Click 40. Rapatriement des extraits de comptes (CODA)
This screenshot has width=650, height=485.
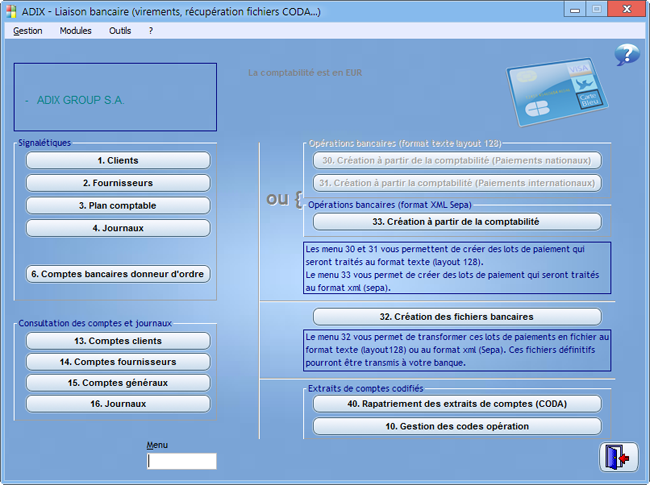coord(457,404)
